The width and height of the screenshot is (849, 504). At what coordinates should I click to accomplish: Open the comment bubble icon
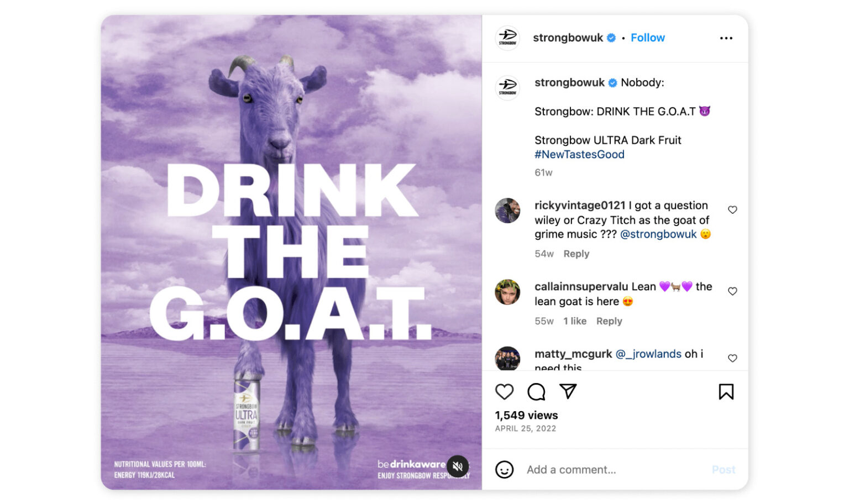(x=536, y=392)
